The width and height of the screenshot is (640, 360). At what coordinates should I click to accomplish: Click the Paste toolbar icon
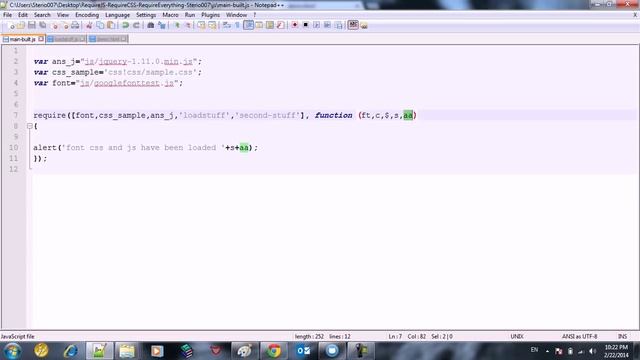111,25
